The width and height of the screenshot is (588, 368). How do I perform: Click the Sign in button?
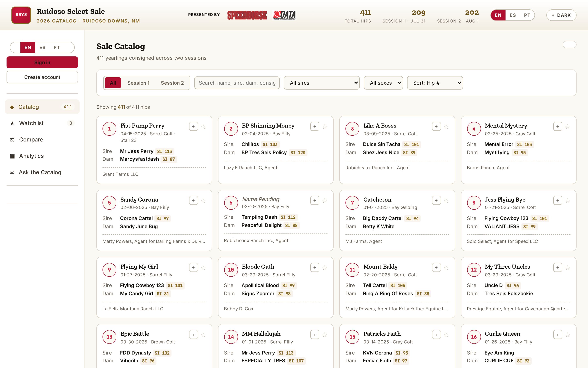(42, 62)
